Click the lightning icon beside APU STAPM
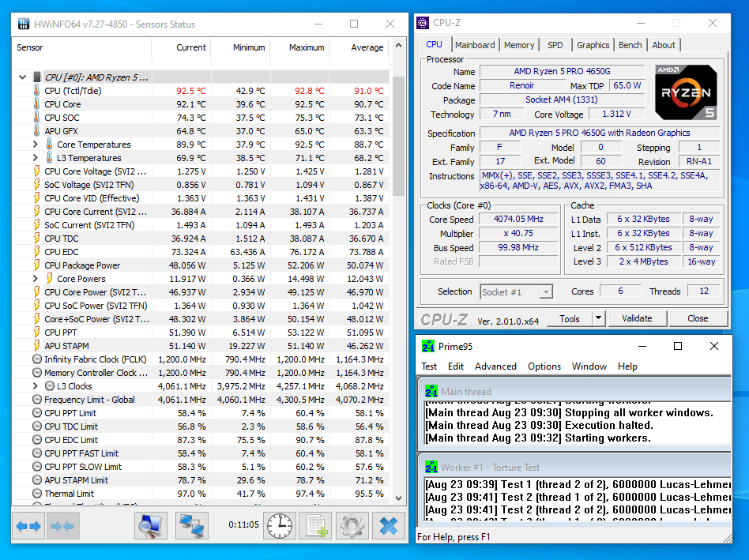The width and height of the screenshot is (749, 560). pyautogui.click(x=37, y=346)
